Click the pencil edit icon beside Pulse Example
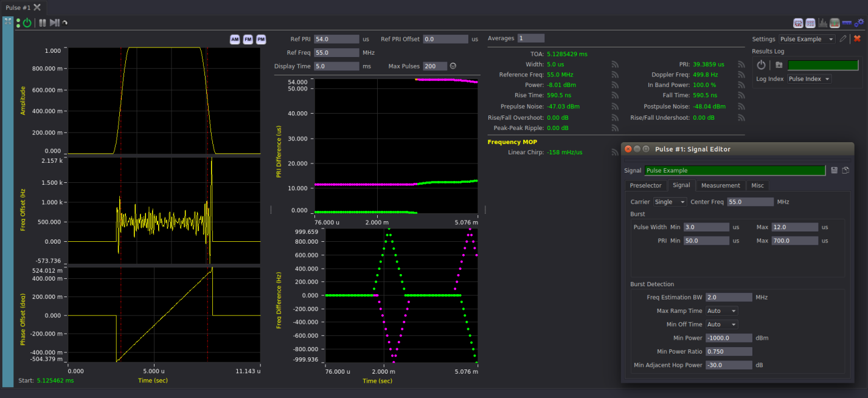 pos(843,39)
